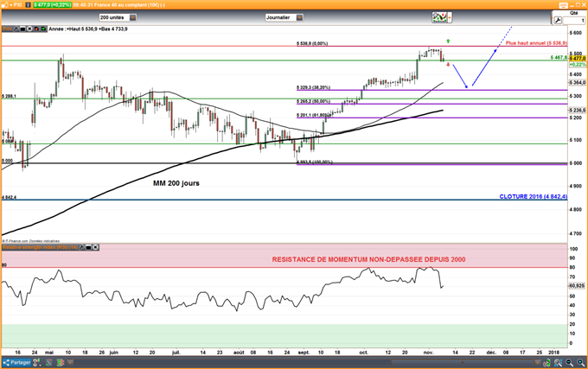Click the green up-arrow icon in Prix panel header
The width and height of the screenshot is (588, 369).
pyautogui.click(x=43, y=29)
